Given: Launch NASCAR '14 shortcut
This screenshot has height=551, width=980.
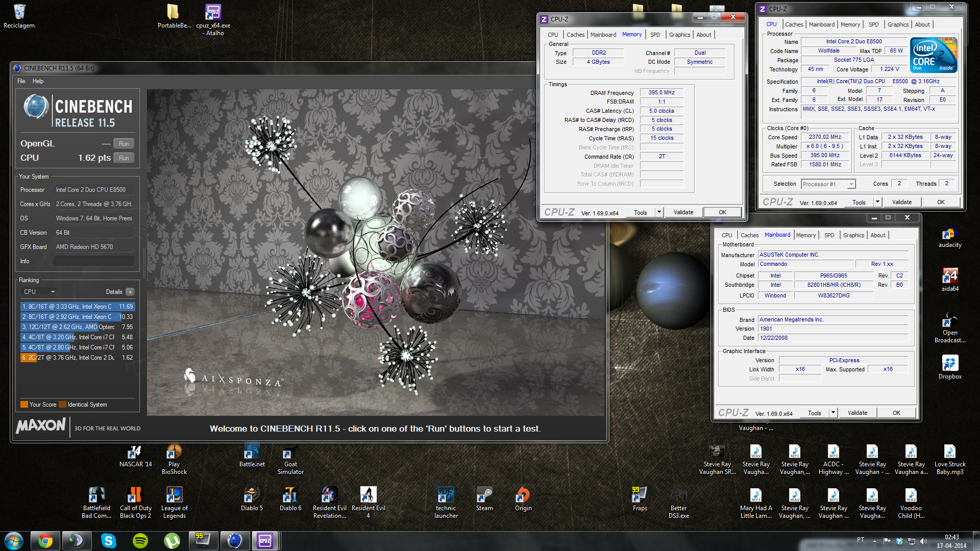Looking at the screenshot, I should coord(136,456).
